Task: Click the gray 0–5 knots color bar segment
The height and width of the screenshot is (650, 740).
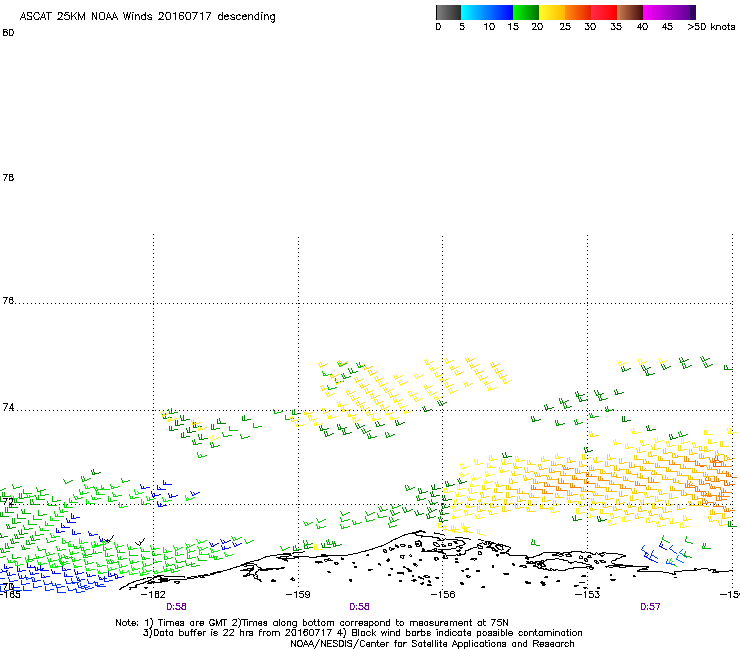Action: pyautogui.click(x=448, y=12)
